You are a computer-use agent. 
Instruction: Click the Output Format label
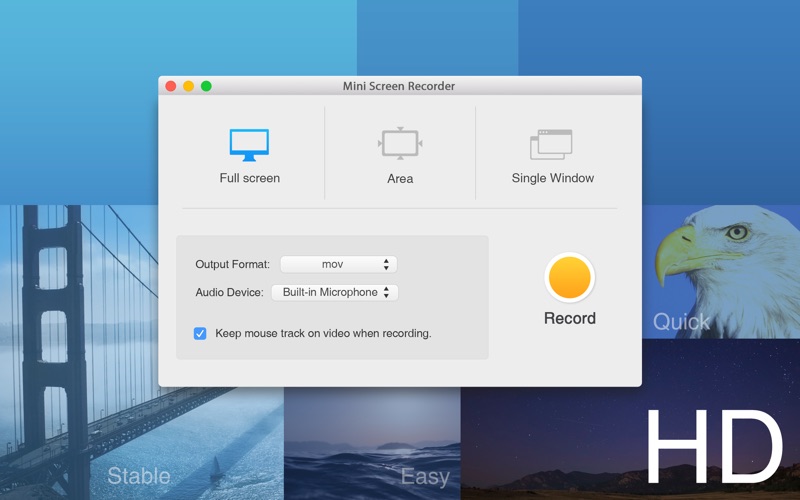[x=232, y=264]
